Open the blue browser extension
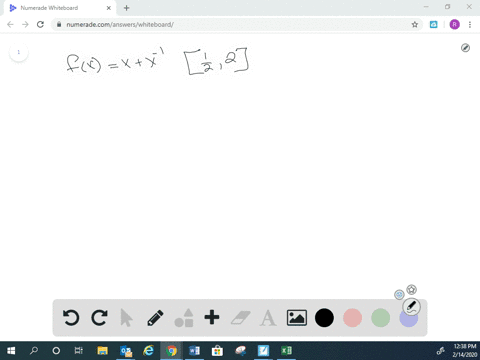Viewport: 480px width, 360px height. (x=433, y=24)
